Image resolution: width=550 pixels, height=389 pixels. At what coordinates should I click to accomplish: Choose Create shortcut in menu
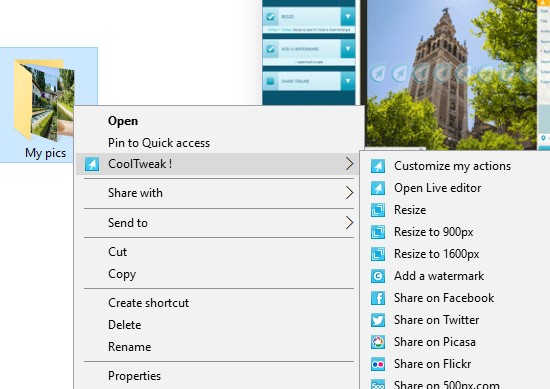pyautogui.click(x=148, y=303)
